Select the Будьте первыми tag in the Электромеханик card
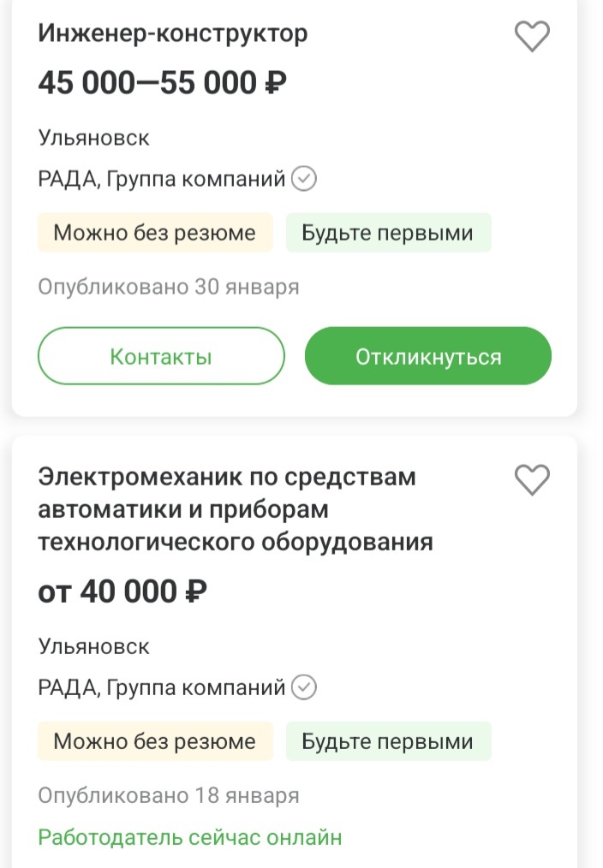The height and width of the screenshot is (868, 603). [x=388, y=741]
